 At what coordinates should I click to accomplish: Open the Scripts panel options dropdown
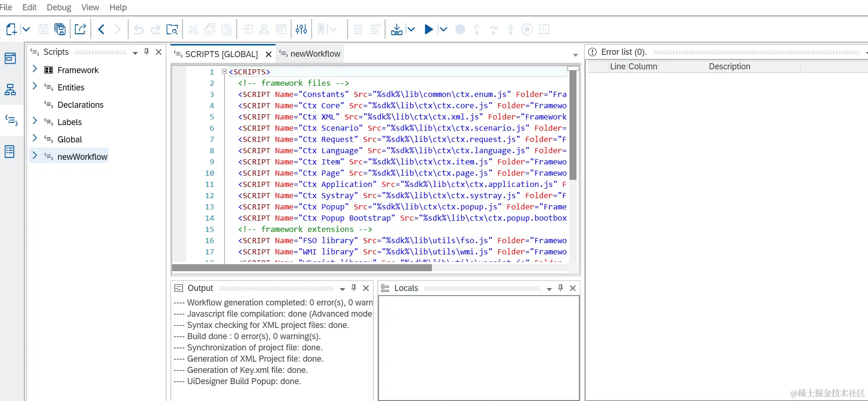(x=135, y=53)
